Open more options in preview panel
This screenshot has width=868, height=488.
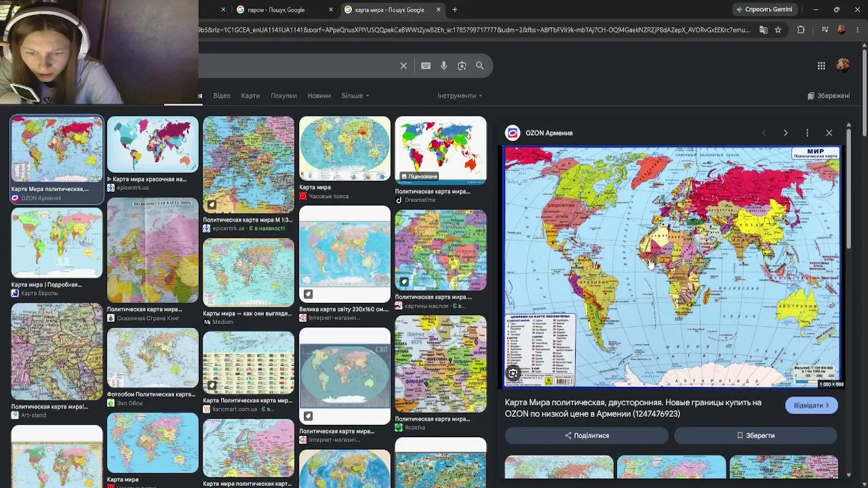(x=807, y=133)
